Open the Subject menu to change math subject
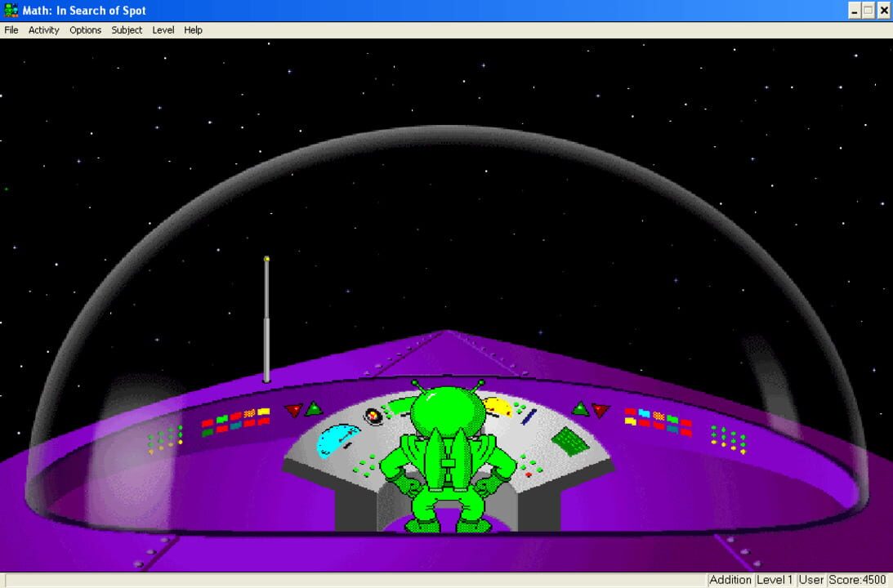This screenshot has width=893, height=588. [126, 30]
